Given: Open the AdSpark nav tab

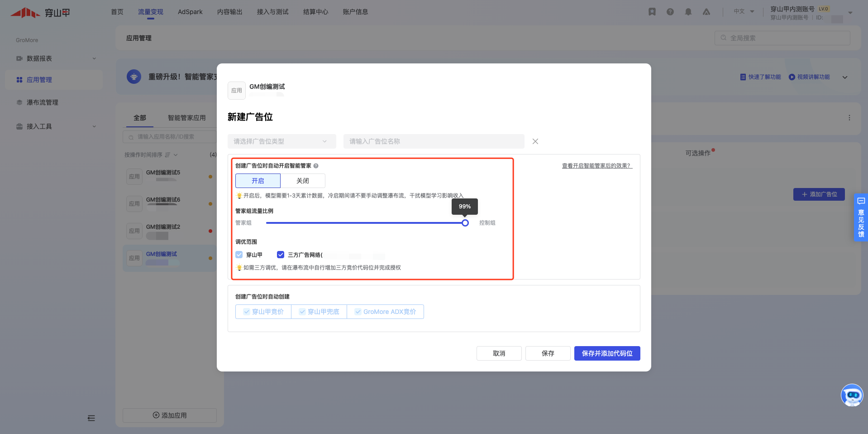Looking at the screenshot, I should click(190, 12).
